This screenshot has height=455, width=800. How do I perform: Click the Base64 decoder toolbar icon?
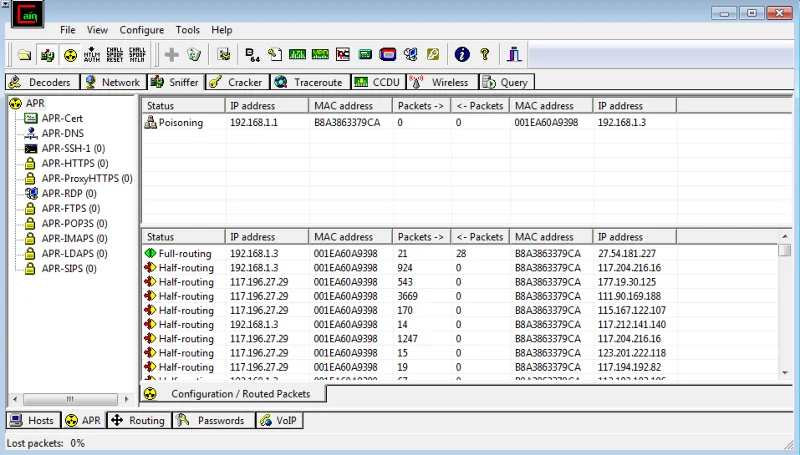pyautogui.click(x=252, y=54)
